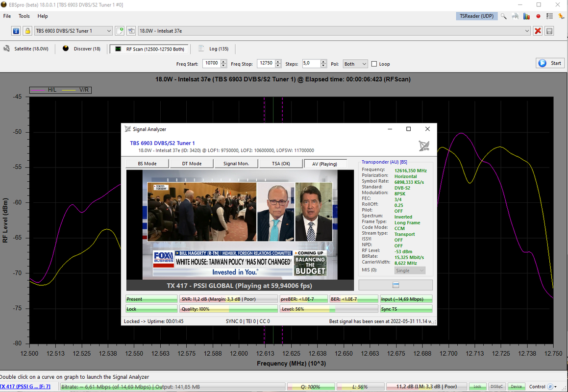Click the blue info icon in toolbar
This screenshot has height=392, width=568.
(x=16, y=31)
